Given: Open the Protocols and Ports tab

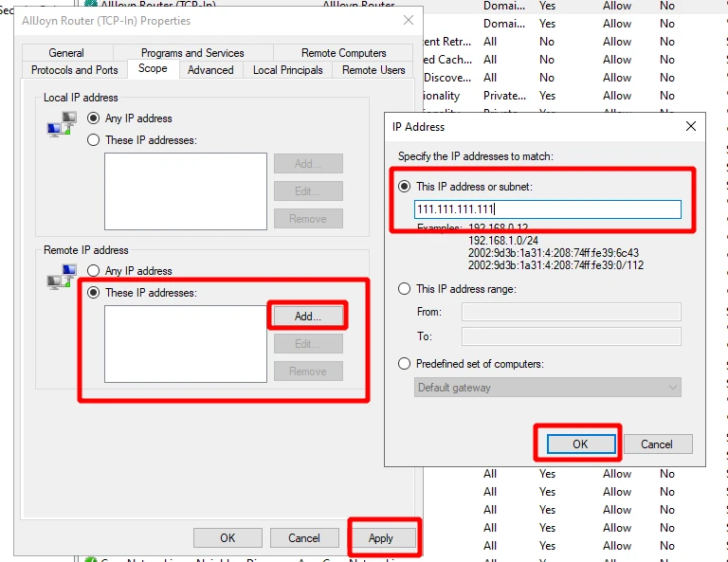Looking at the screenshot, I should pyautogui.click(x=74, y=69).
